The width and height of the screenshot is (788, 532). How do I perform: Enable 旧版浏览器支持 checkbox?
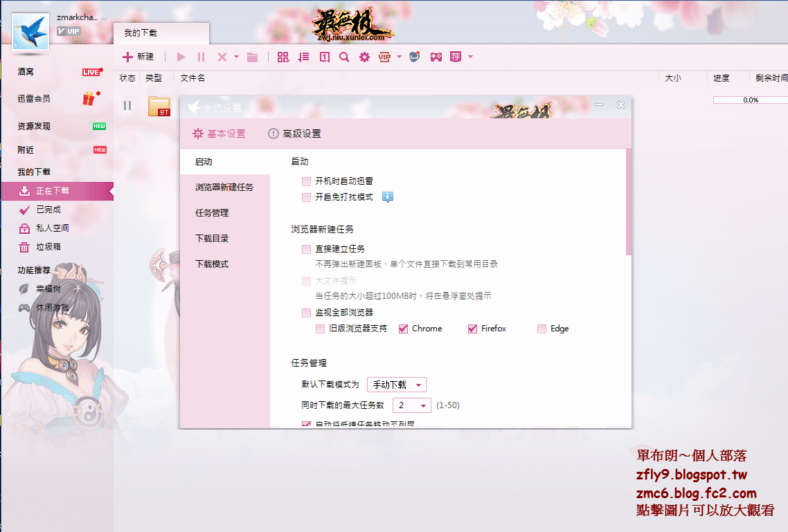coord(320,329)
